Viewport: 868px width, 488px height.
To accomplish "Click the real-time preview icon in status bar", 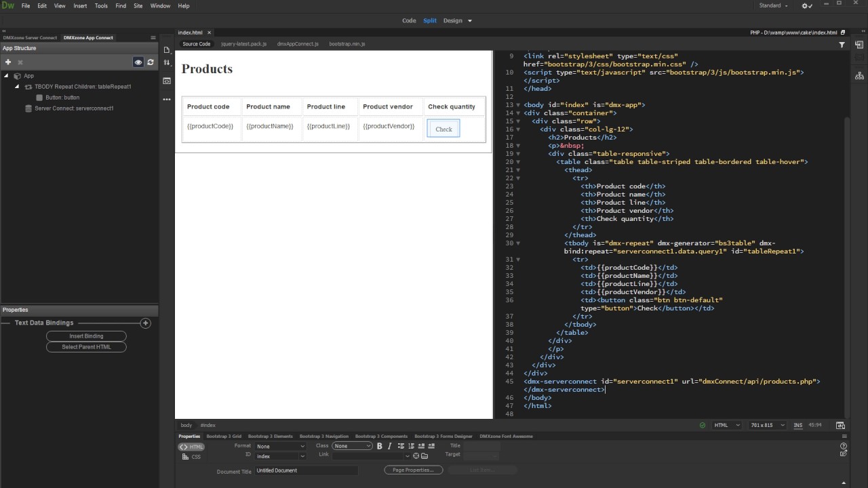I will pos(840,426).
